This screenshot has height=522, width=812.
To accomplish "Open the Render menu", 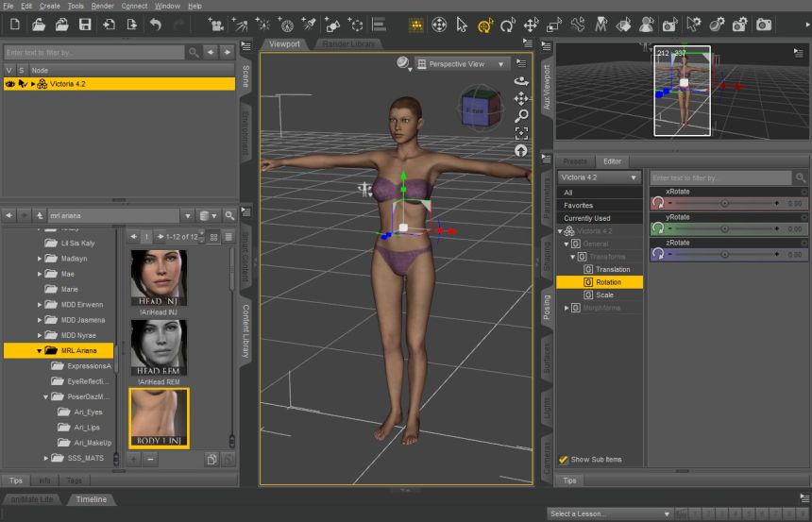I will [x=102, y=6].
